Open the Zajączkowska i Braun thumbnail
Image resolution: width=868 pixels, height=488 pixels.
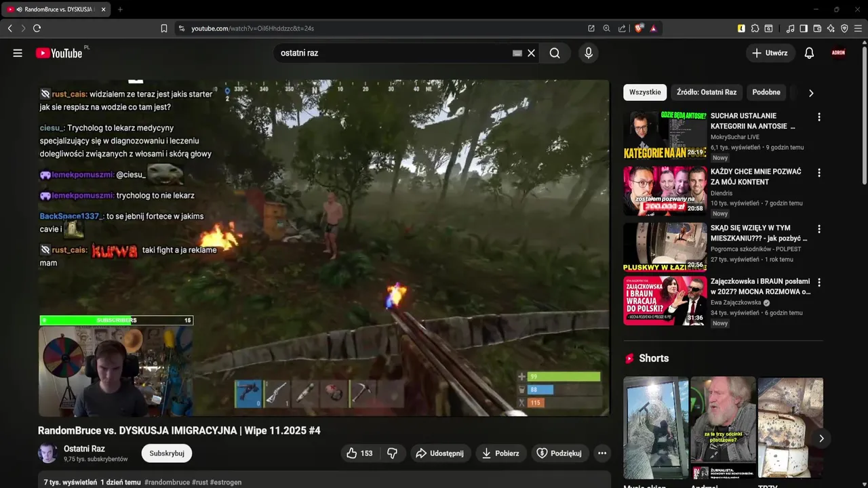click(x=665, y=301)
